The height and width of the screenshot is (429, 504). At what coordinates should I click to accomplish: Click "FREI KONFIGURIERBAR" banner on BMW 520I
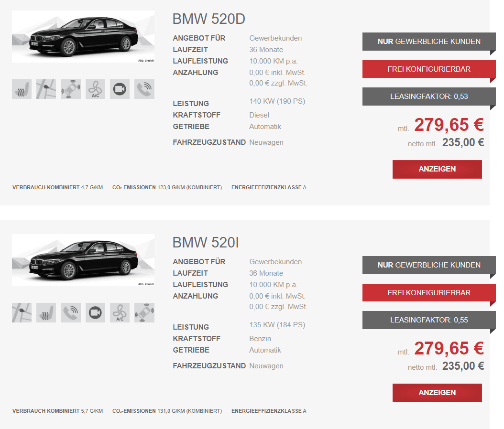[x=429, y=292]
